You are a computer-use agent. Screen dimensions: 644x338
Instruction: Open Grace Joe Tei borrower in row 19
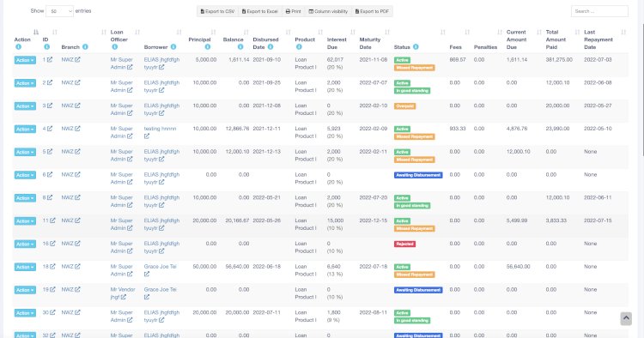point(161,289)
